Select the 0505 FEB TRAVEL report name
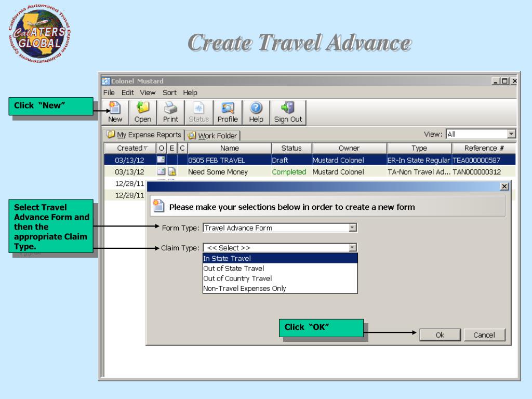The image size is (532, 399). point(217,160)
